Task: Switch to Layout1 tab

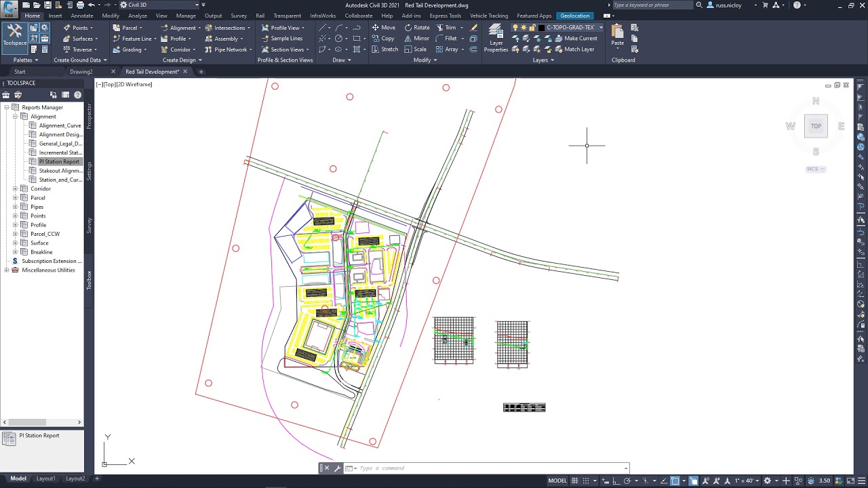Action: click(45, 479)
